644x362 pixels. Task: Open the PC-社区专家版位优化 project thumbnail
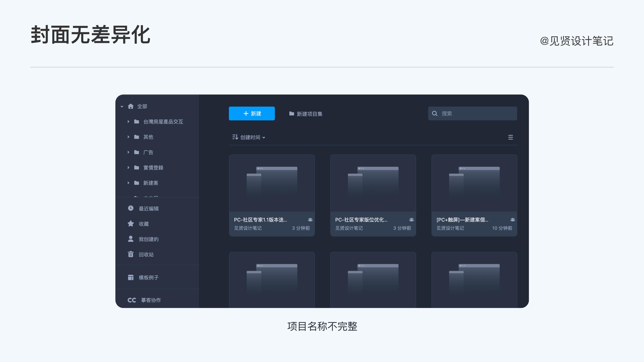point(373,183)
